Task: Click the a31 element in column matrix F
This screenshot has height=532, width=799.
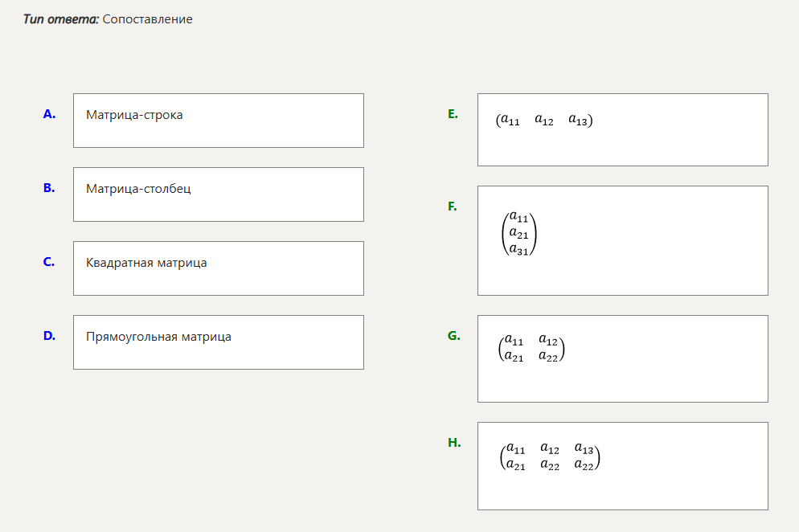Action: click(x=519, y=249)
